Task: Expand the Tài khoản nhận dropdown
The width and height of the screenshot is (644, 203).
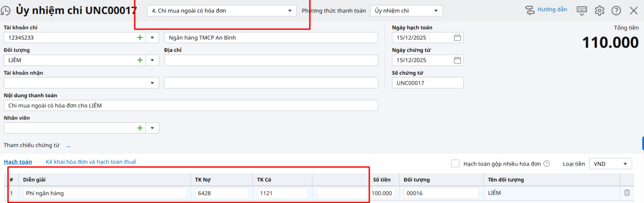Action: click(152, 83)
